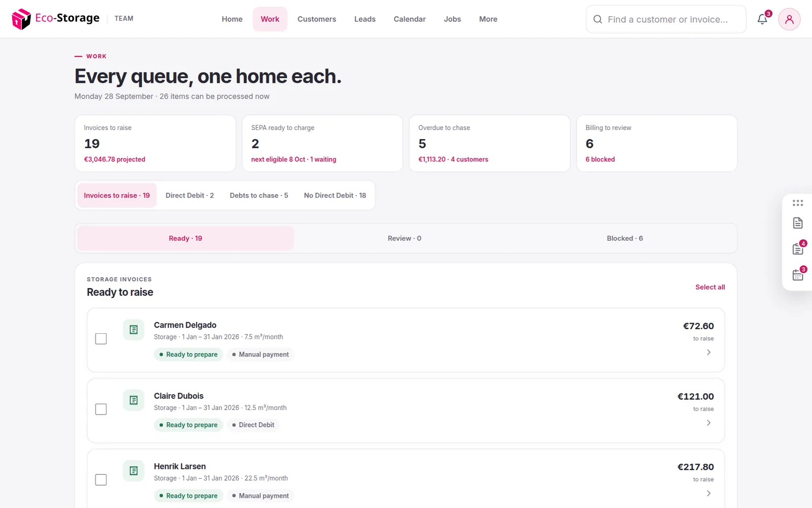Click the Select all link
This screenshot has height=508, width=812.
click(x=710, y=287)
